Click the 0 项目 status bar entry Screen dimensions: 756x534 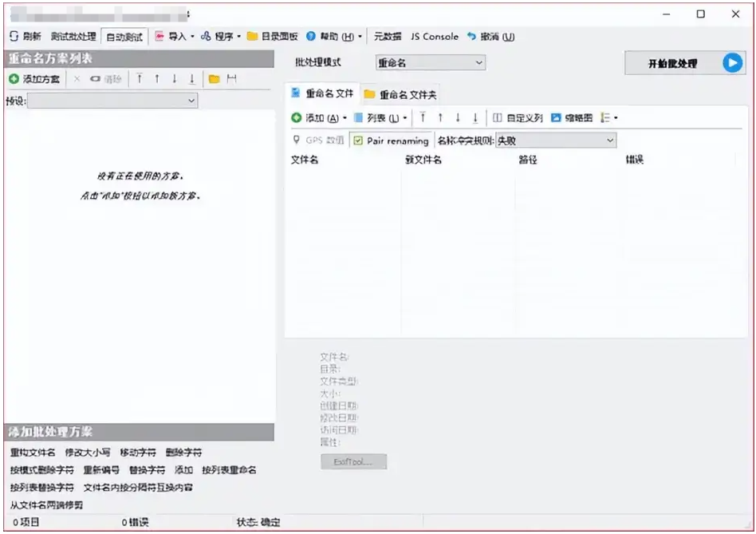click(x=26, y=522)
